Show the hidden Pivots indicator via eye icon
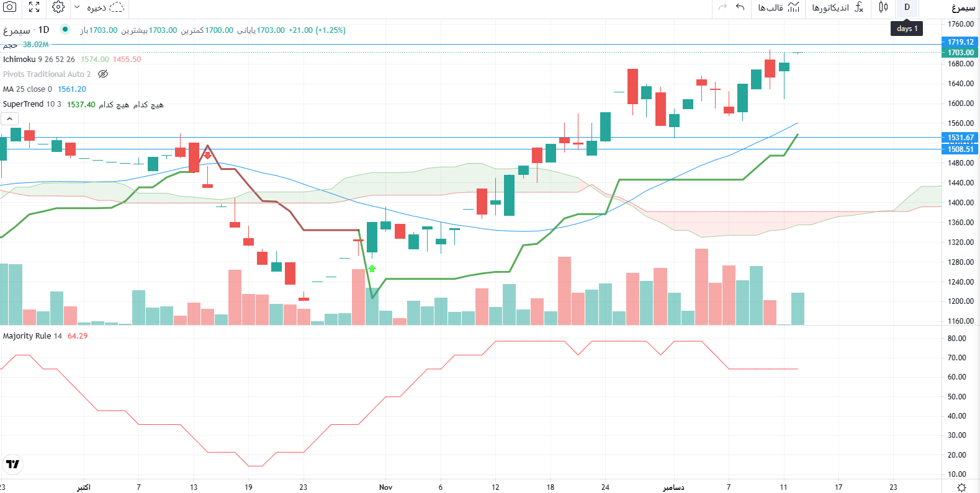The width and height of the screenshot is (980, 493). (x=103, y=74)
